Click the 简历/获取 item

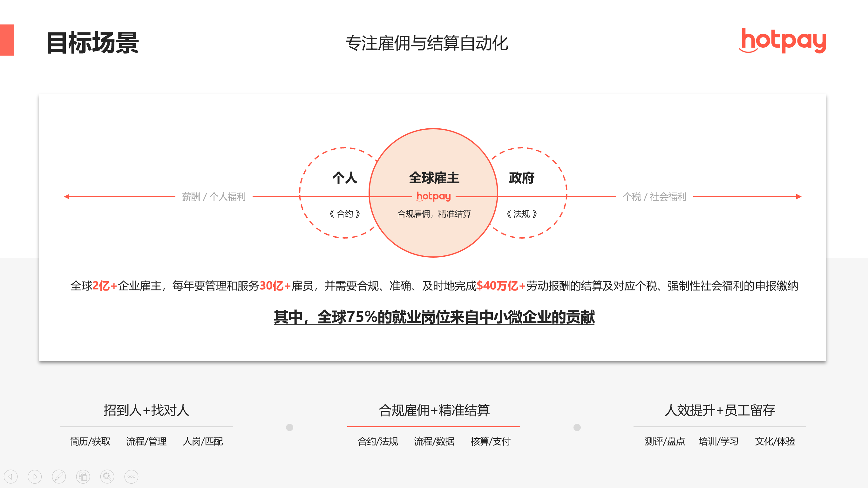tap(90, 441)
